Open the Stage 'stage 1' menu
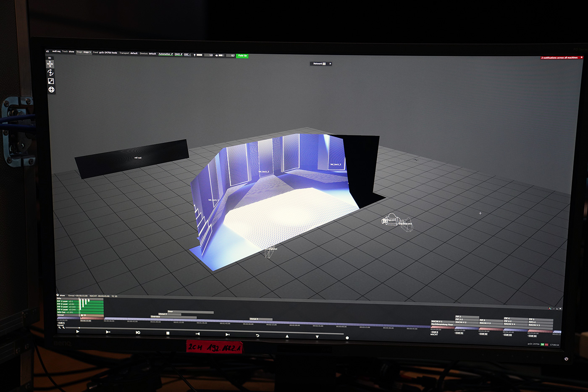588x392 pixels. 83,52
